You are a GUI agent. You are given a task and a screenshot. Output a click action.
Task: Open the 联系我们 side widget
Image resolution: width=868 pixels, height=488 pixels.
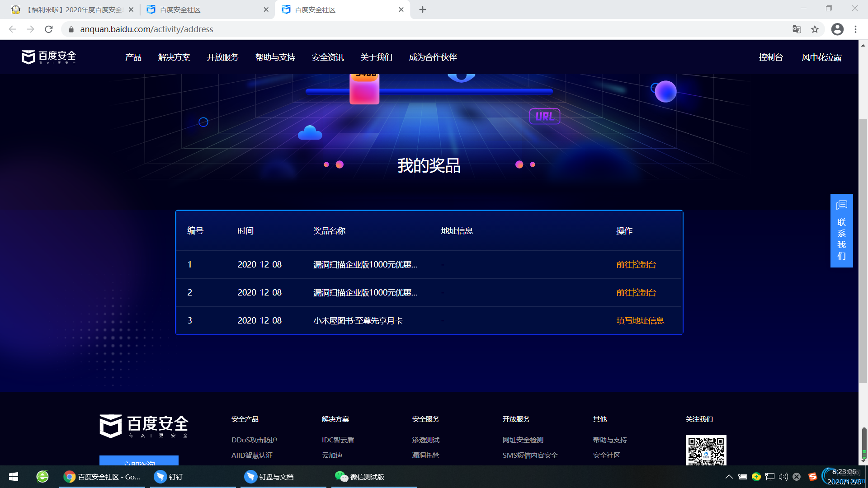click(x=841, y=230)
